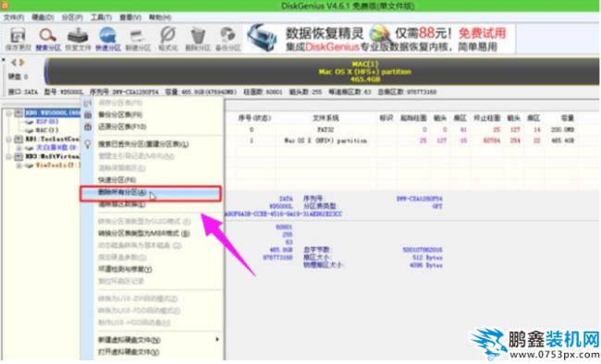This screenshot has width=601, height=364.
Task: Collapse the HD0 disk tree node
Action: pyautogui.click(x=9, y=113)
